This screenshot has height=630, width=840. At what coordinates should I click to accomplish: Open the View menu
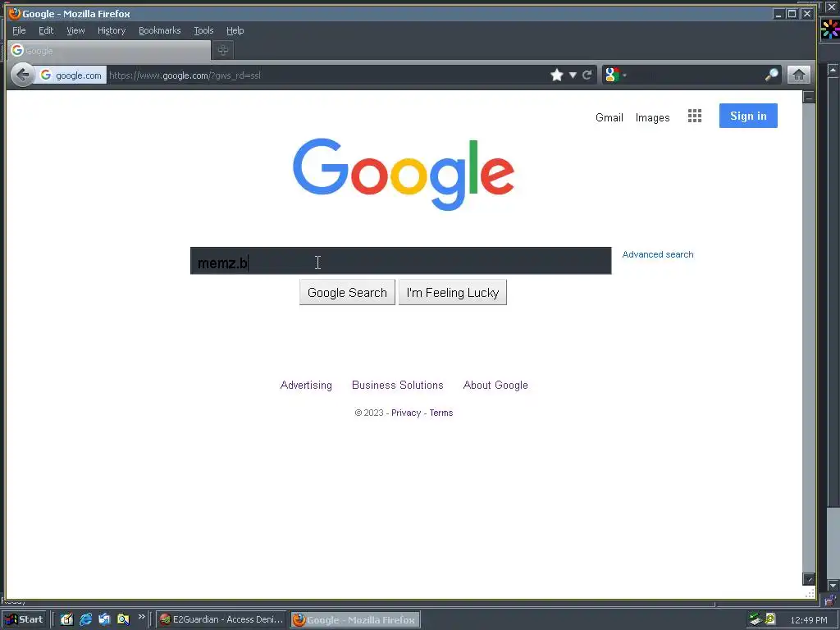coord(75,30)
